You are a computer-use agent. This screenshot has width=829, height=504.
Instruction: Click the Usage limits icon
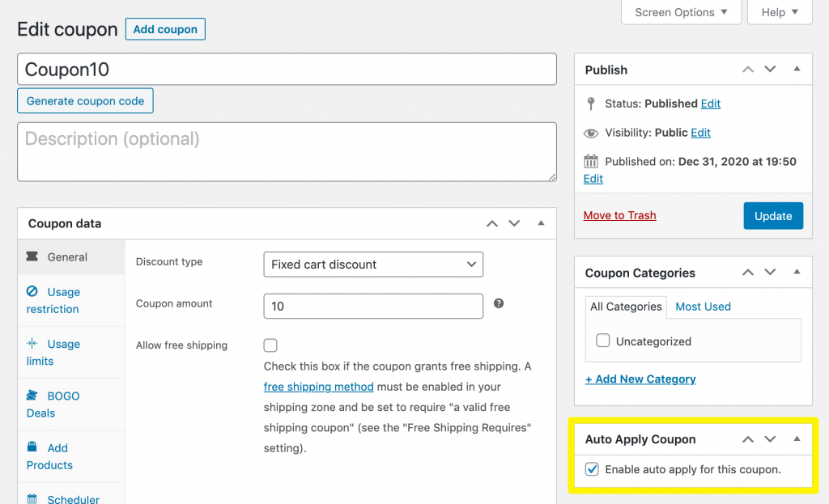[32, 343]
